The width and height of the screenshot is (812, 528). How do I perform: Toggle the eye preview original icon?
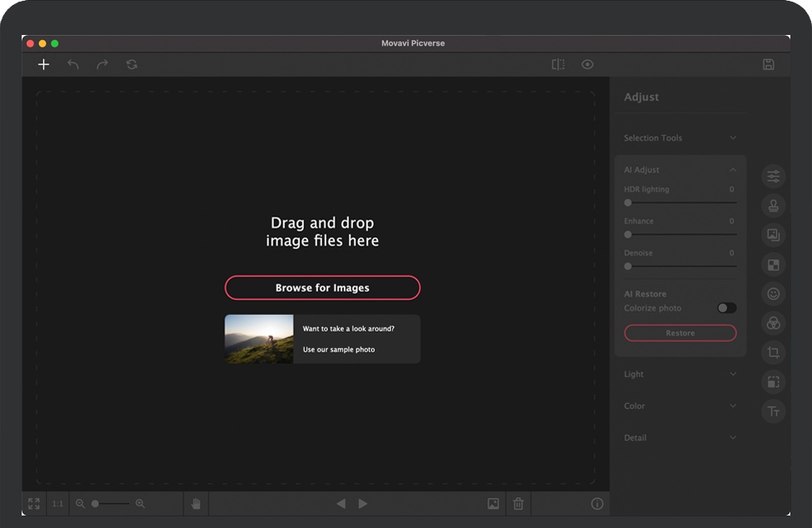[x=587, y=64]
